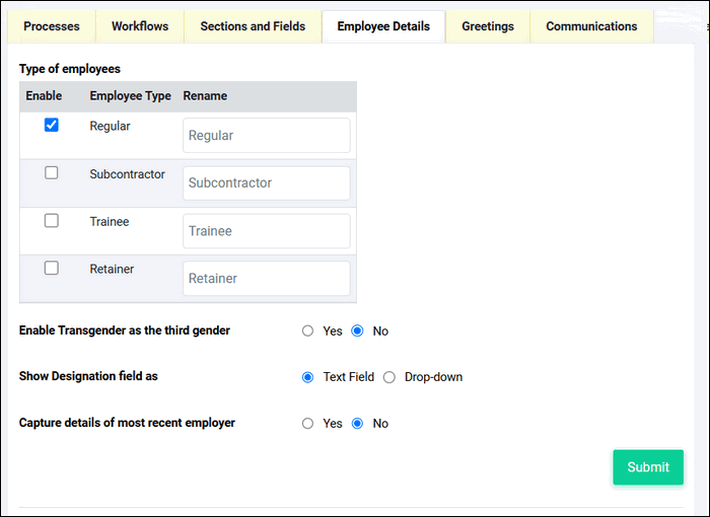Set Designation field to Text Field

[x=307, y=377]
